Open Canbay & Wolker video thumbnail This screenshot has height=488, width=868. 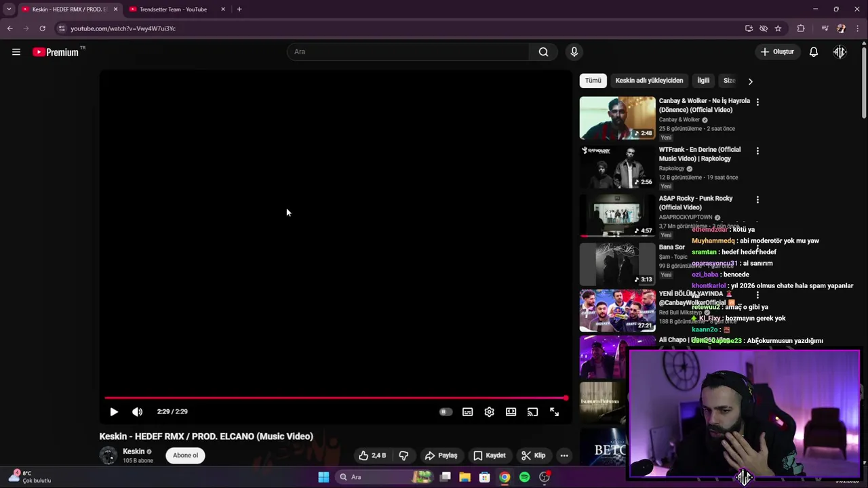617,118
